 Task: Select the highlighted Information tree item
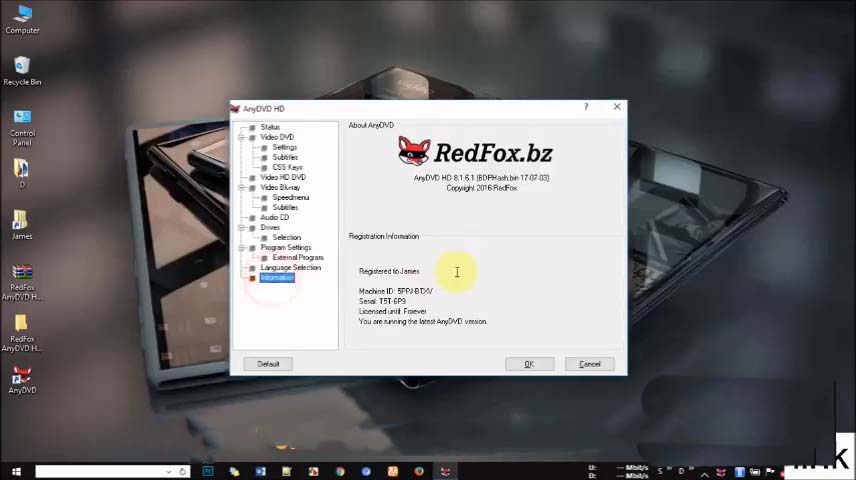click(x=277, y=278)
